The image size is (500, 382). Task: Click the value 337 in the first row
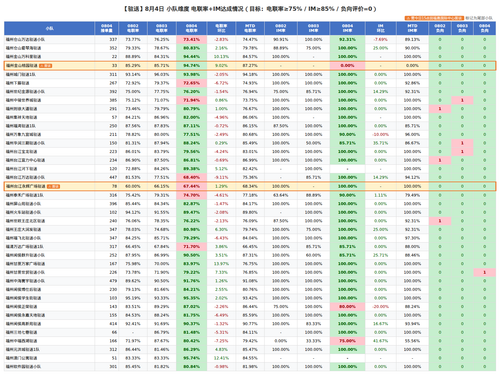[x=113, y=39]
